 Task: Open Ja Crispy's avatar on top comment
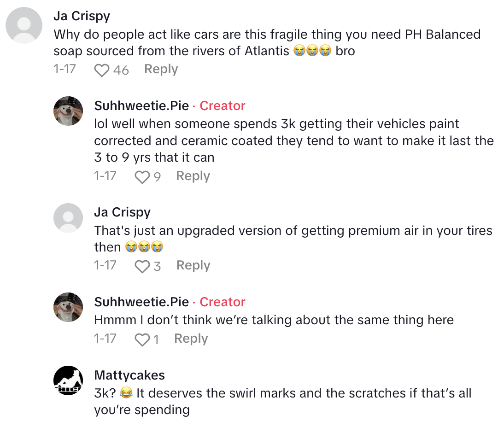click(x=23, y=25)
